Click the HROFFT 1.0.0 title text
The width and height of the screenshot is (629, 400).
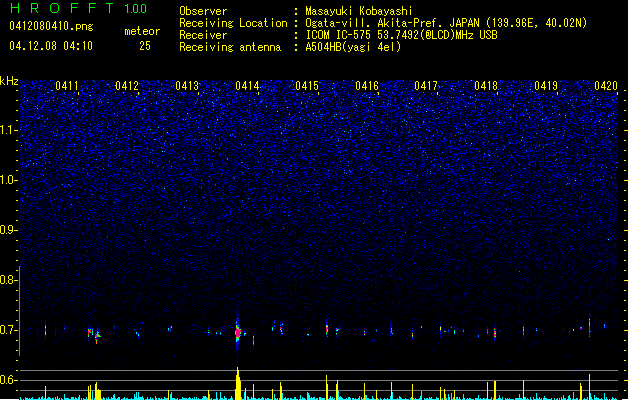[78, 8]
